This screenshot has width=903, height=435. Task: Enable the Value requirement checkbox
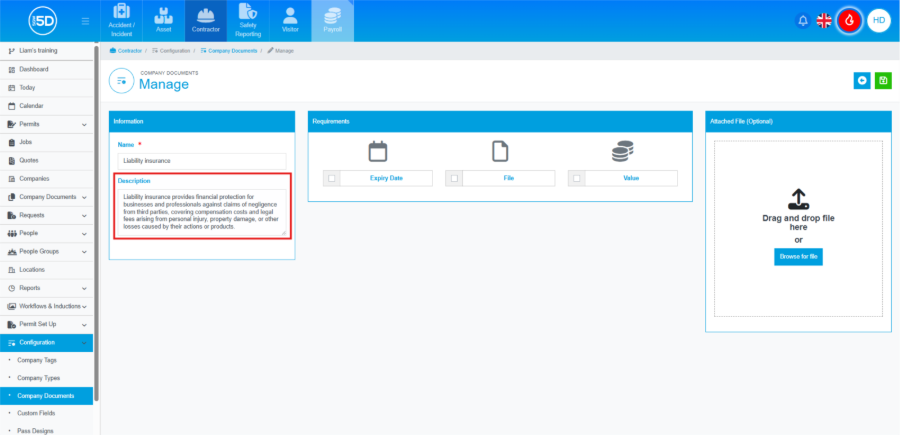576,178
